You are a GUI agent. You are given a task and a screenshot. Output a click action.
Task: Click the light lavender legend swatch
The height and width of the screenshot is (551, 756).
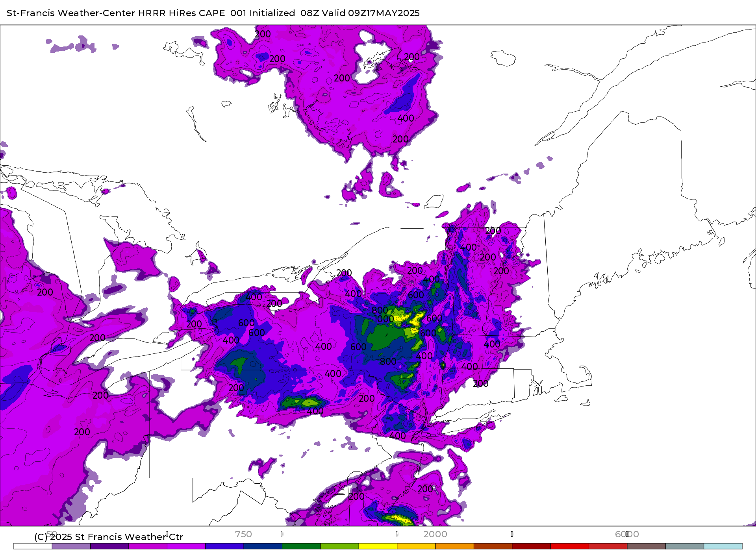tap(71, 546)
